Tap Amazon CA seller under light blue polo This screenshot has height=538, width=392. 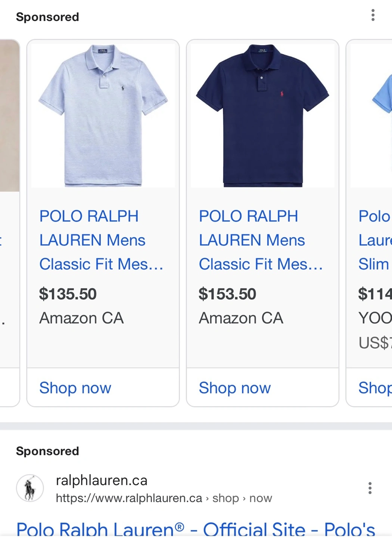pyautogui.click(x=81, y=318)
